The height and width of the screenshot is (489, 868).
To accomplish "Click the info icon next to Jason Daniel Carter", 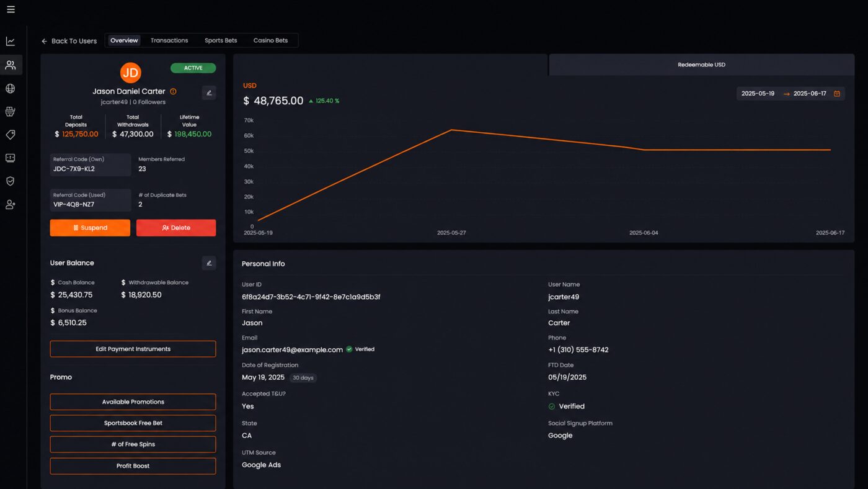I will [x=173, y=91].
